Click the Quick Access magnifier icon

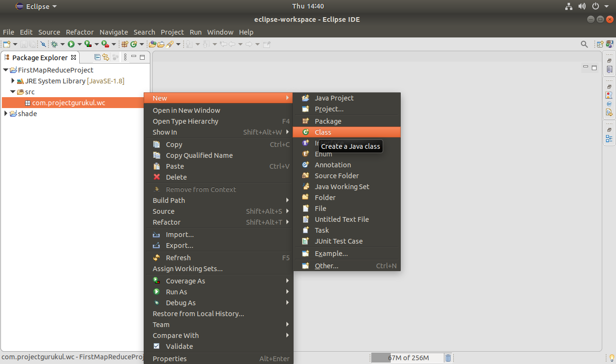click(x=584, y=44)
